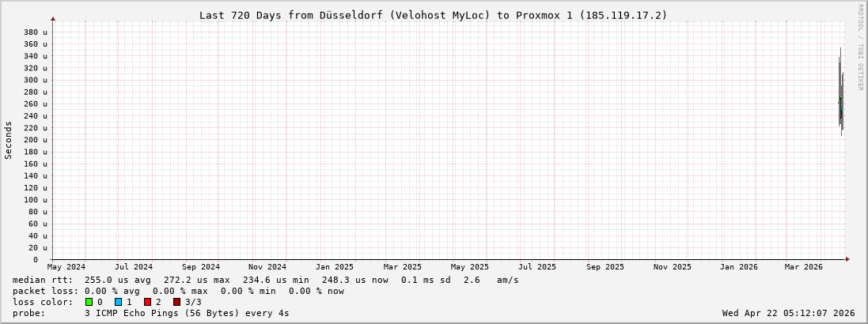The height and width of the screenshot is (324, 868).
Task: Select the "Sep 2025" x-axis date label
Action: pos(605,267)
